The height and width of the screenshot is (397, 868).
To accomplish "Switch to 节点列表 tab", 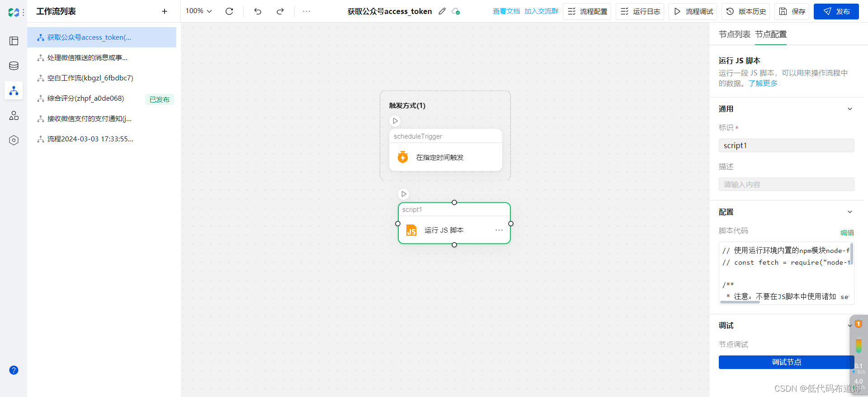I will click(735, 34).
